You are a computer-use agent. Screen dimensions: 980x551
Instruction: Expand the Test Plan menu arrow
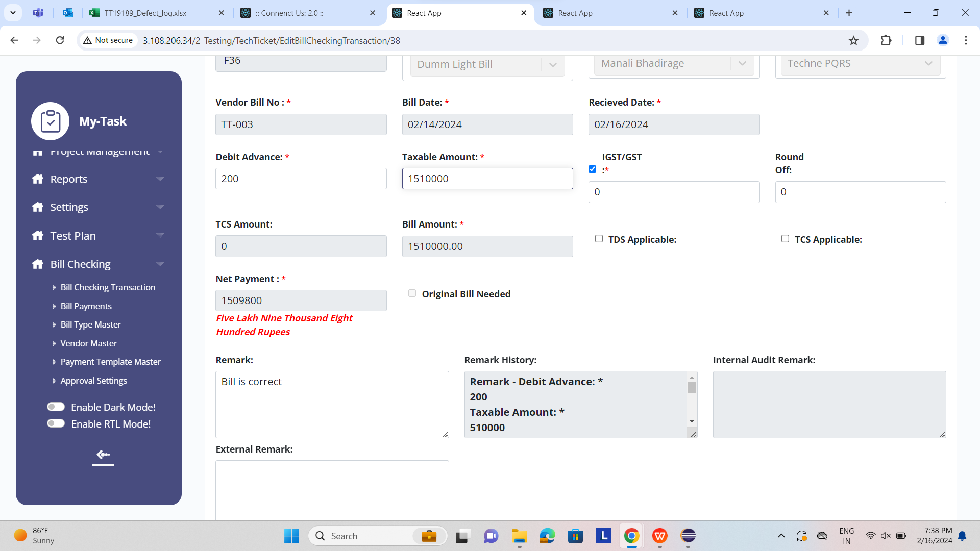160,235
